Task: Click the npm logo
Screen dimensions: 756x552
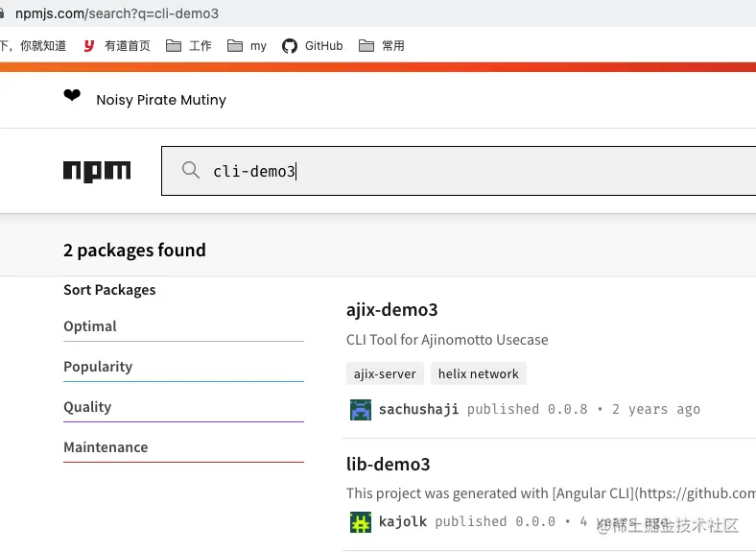Action: [97, 171]
